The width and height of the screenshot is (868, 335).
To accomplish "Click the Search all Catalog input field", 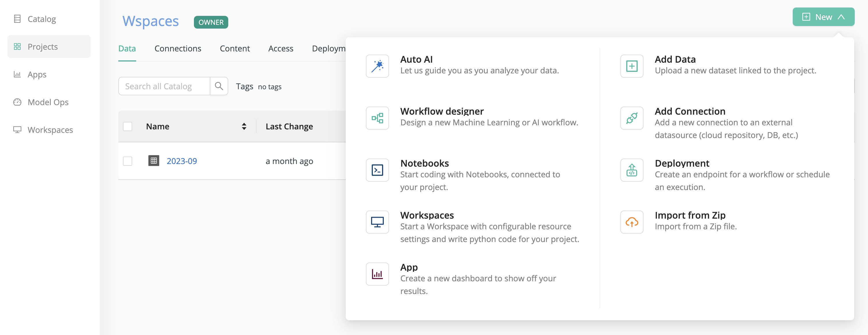I will (x=164, y=86).
